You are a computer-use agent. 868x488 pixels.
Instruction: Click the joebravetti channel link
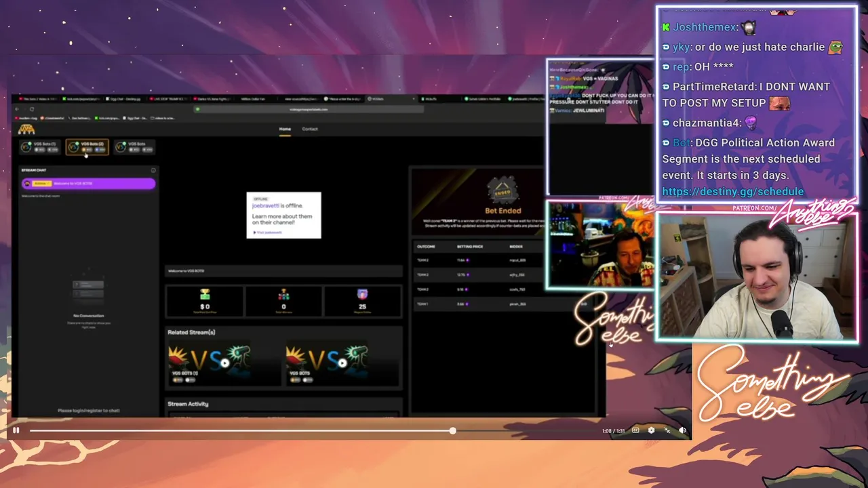pyautogui.click(x=266, y=205)
